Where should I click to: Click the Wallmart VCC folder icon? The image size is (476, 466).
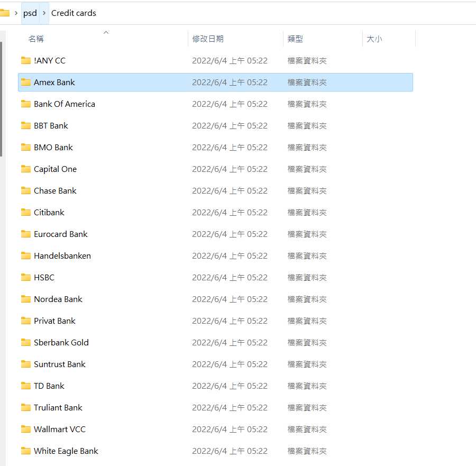coord(26,430)
